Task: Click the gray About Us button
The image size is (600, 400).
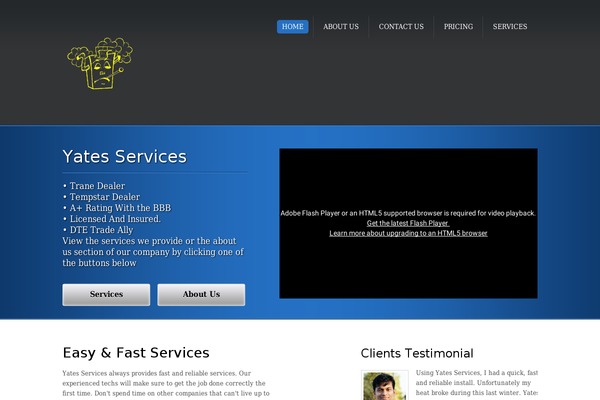Action: [201, 294]
